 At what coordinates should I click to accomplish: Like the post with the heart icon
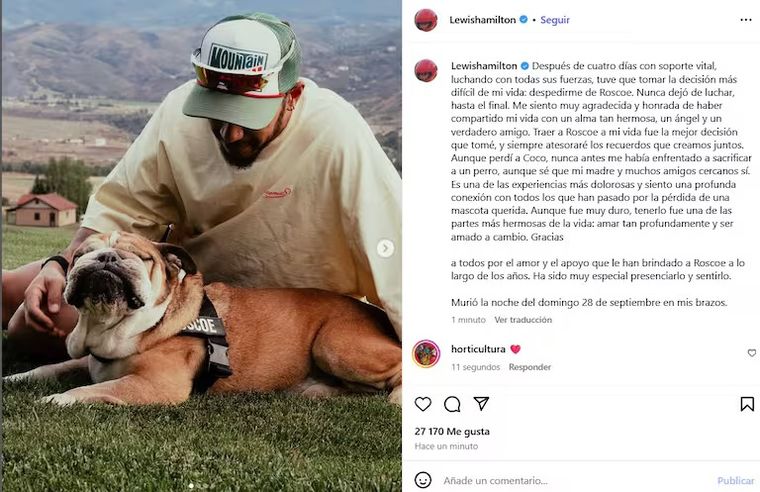(x=423, y=404)
